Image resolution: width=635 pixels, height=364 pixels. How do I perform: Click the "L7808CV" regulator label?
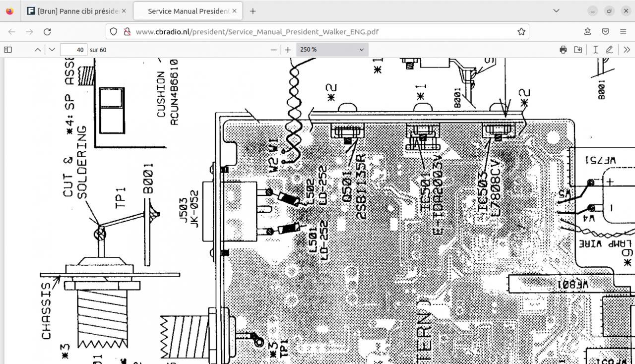[495, 187]
